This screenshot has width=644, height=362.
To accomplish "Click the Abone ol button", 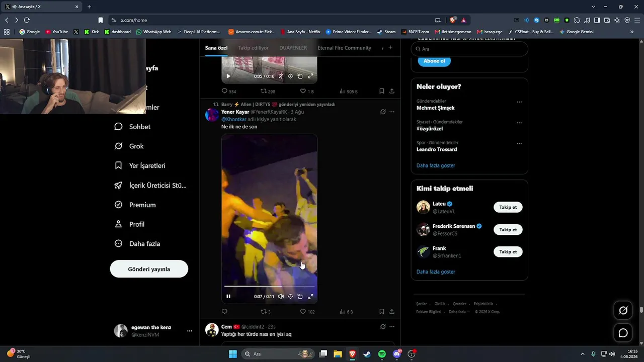I will coord(434,61).
